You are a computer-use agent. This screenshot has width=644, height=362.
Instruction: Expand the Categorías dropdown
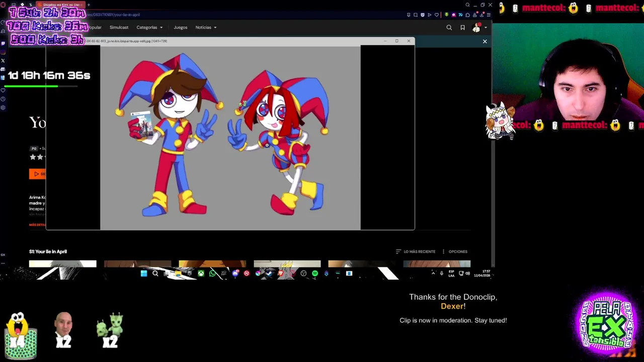point(149,27)
